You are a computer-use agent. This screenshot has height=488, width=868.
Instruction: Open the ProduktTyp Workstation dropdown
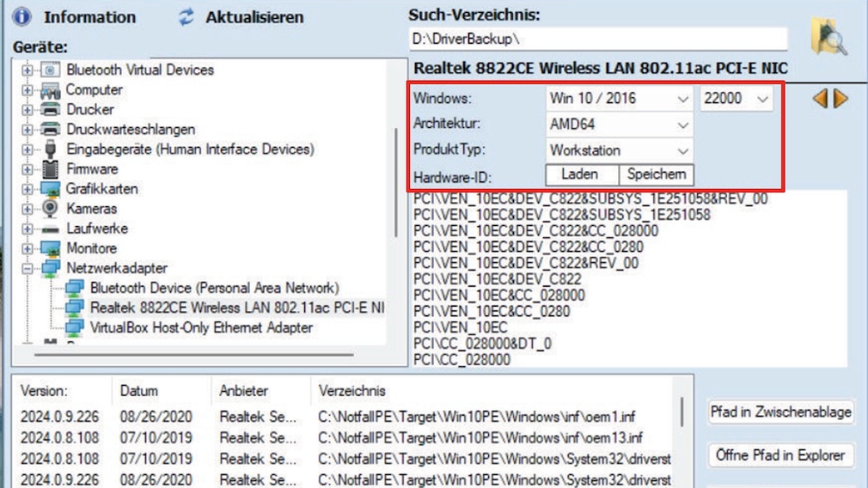point(682,150)
